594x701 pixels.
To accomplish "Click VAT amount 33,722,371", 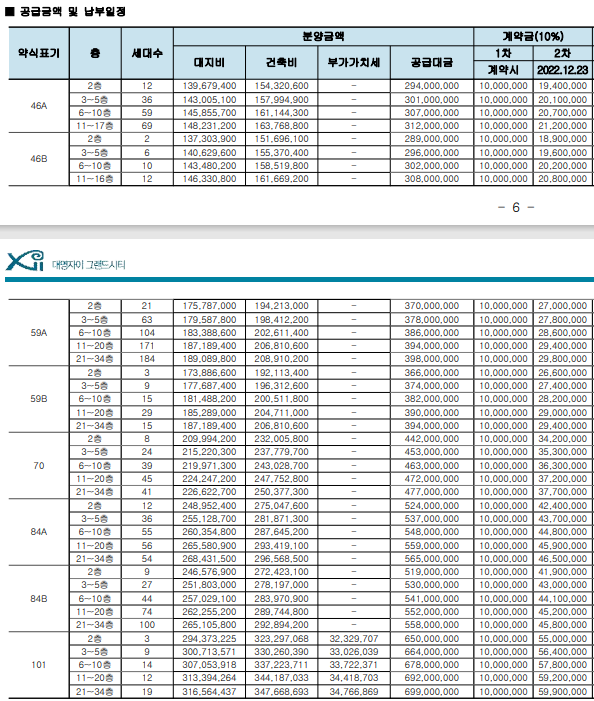I will click(x=354, y=665).
